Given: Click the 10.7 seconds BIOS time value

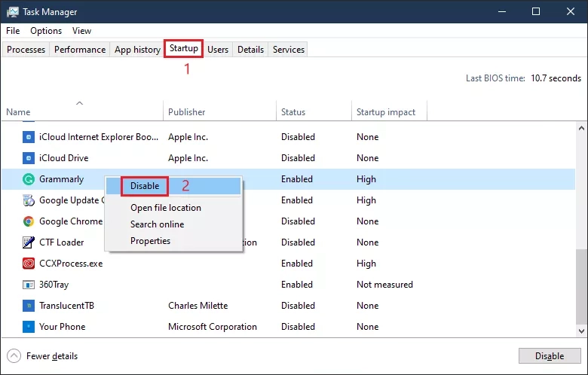Looking at the screenshot, I should [556, 78].
